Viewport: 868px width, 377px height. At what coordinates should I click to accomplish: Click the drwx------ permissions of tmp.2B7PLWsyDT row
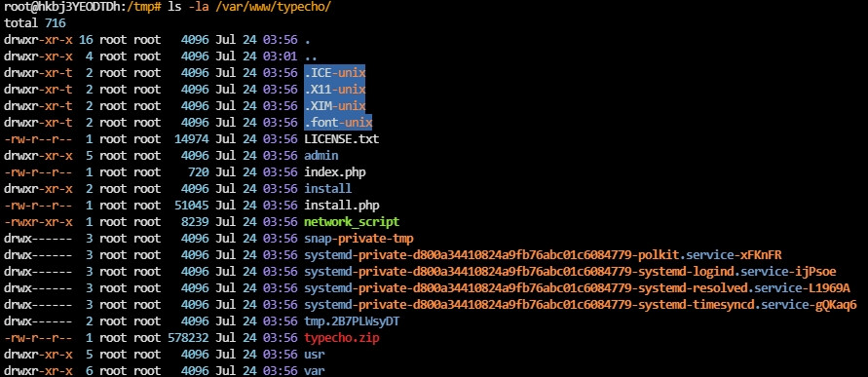tap(38, 321)
